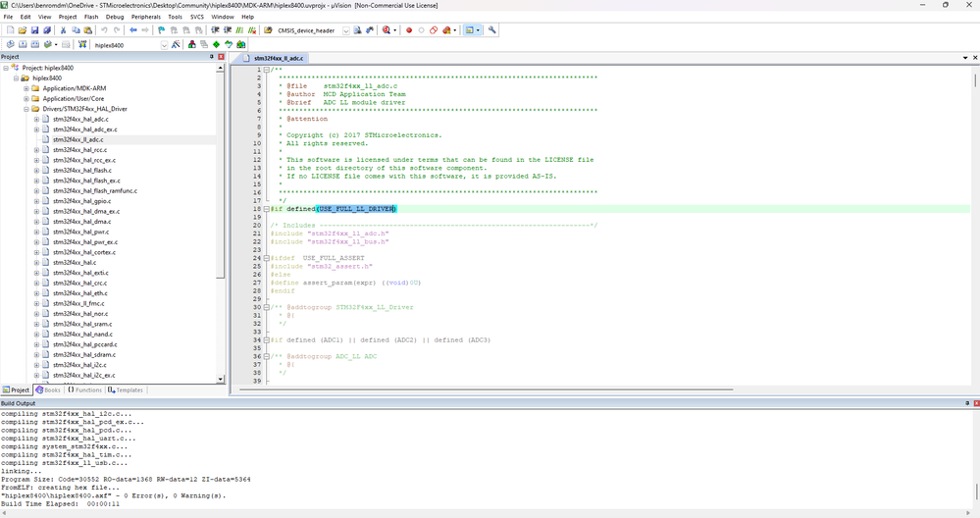Image resolution: width=980 pixels, height=518 pixels.
Task: Switch to the Functions tab
Action: 85,389
